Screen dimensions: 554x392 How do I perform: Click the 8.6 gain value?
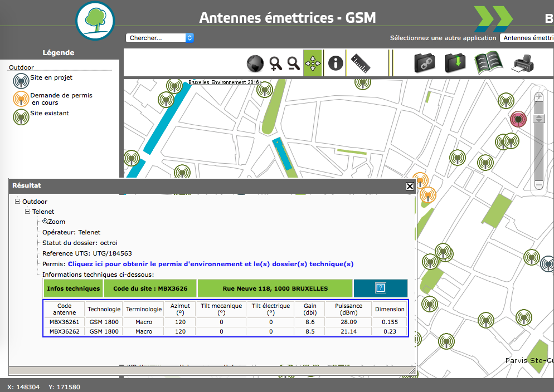[310, 322]
